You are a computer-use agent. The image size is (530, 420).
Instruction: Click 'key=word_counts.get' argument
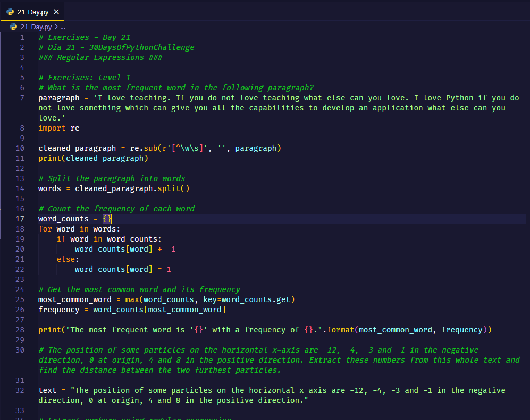pos(247,300)
